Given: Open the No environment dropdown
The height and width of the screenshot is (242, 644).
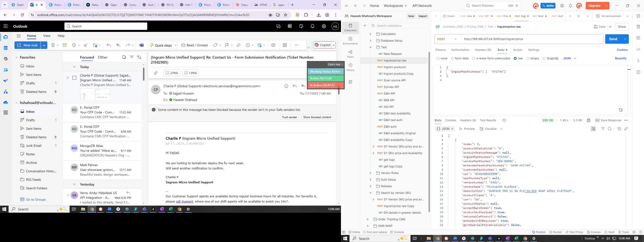Looking at the screenshot, I should click(612, 16).
